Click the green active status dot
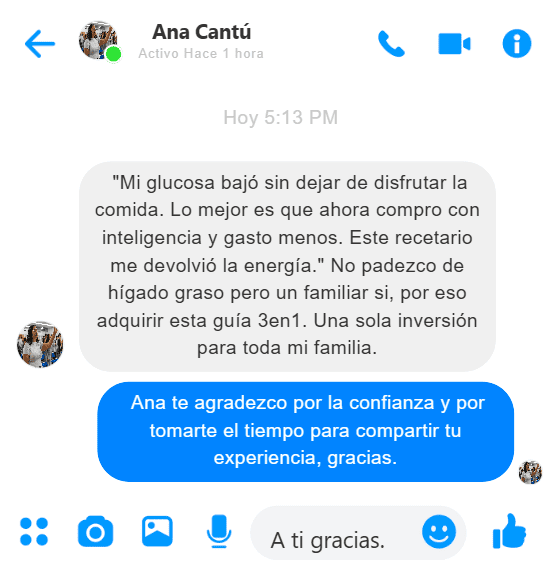This screenshot has height=574, width=557. (x=113, y=55)
